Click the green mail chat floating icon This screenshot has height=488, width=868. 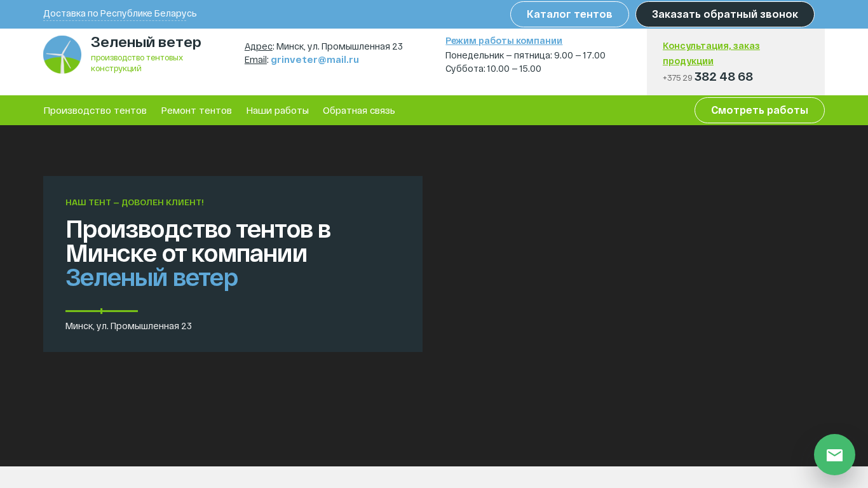(x=834, y=454)
